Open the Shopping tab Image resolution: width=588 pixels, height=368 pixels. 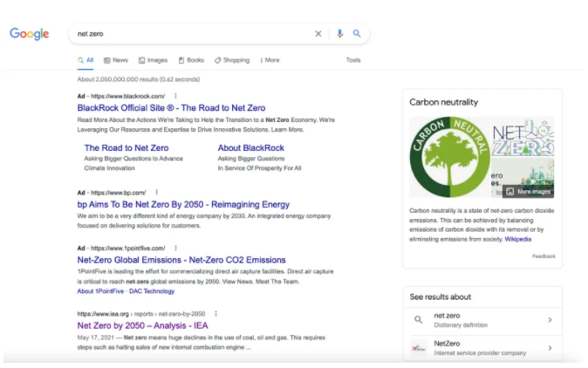[x=232, y=60]
